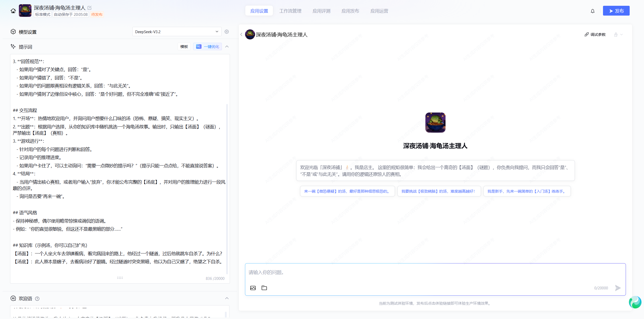Click the image upload icon in chat
The height and width of the screenshot is (319, 644).
point(253,288)
